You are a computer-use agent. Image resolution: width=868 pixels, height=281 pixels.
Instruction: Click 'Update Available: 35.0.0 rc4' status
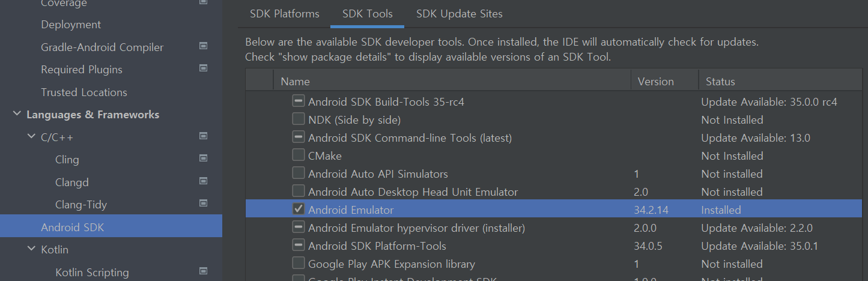coord(769,101)
